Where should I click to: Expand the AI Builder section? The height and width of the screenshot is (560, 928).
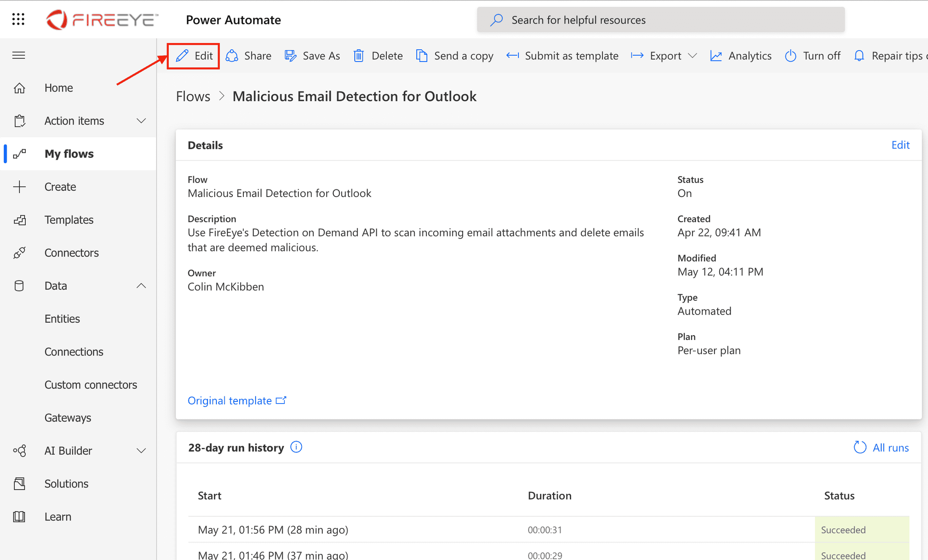(141, 450)
